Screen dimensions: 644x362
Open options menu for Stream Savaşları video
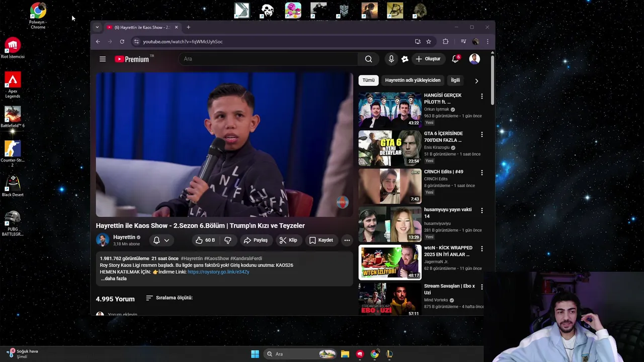click(x=481, y=287)
